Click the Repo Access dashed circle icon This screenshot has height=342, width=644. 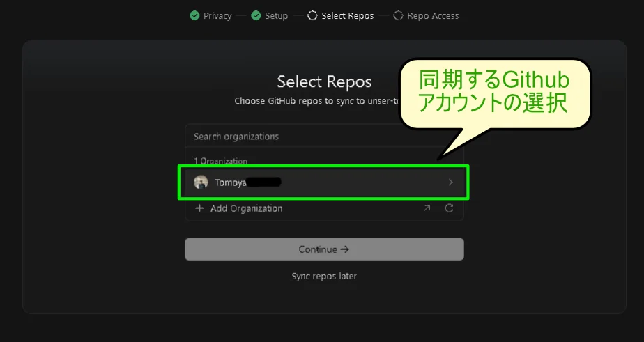[x=398, y=15]
